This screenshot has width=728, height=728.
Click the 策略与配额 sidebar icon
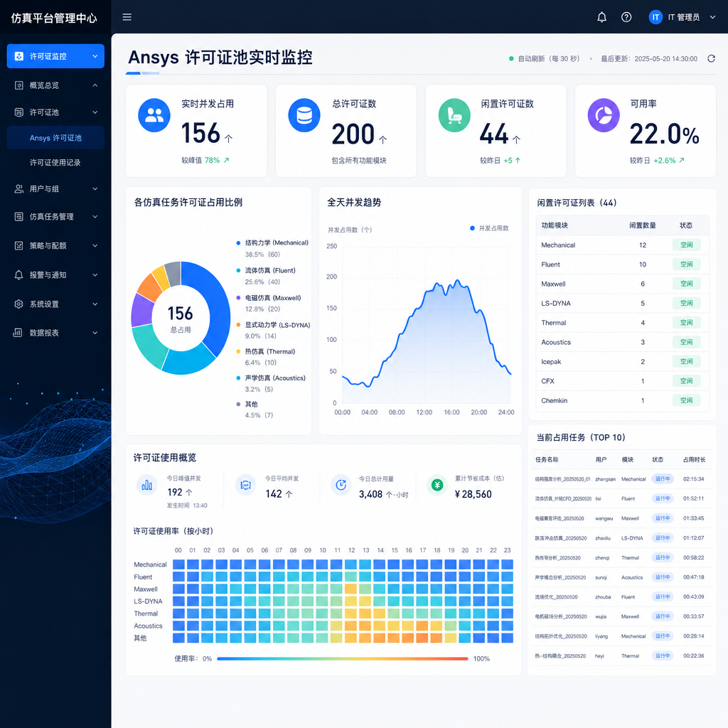coord(19,245)
